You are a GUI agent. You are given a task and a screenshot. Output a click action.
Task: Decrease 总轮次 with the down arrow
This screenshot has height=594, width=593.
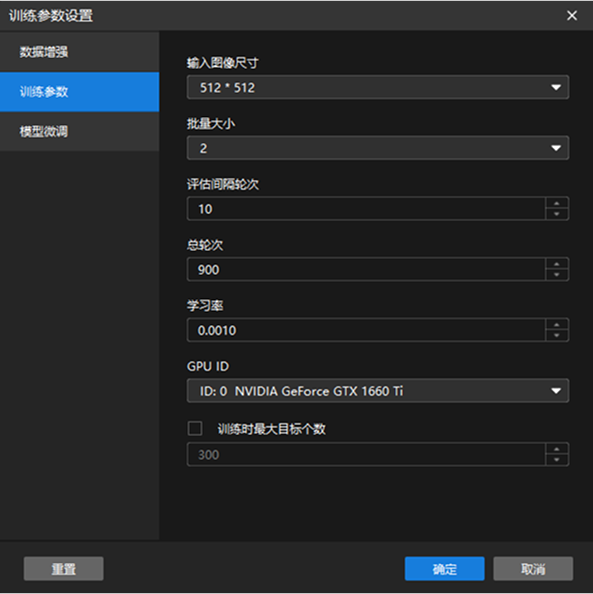click(x=557, y=275)
